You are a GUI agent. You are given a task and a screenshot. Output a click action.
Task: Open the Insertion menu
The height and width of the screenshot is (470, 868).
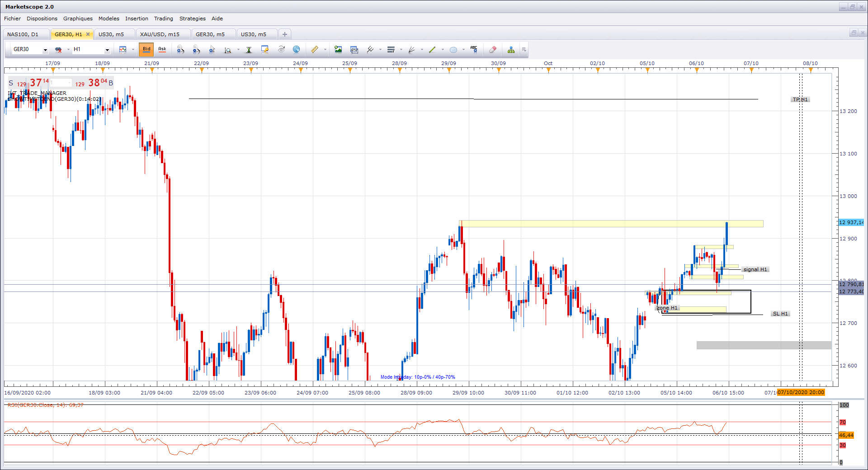tap(137, 19)
